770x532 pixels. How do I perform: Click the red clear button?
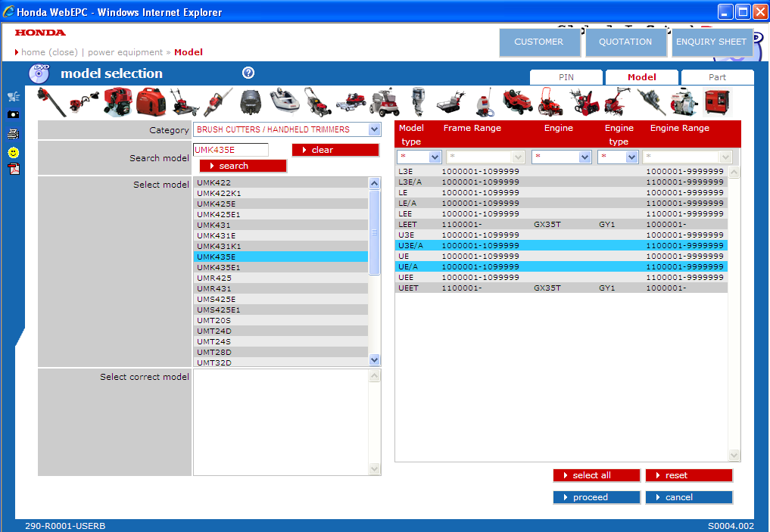point(335,150)
